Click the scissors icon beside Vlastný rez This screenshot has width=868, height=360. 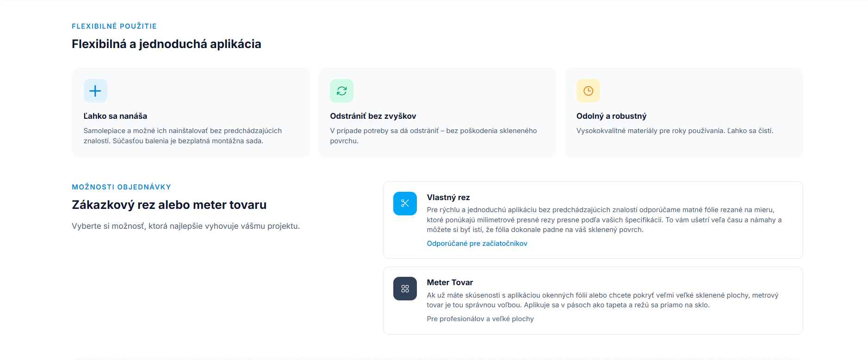[x=405, y=203]
